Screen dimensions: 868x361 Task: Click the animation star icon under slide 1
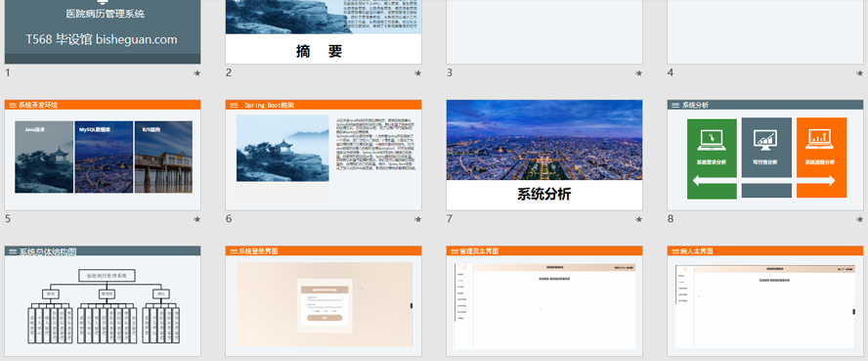point(196,73)
